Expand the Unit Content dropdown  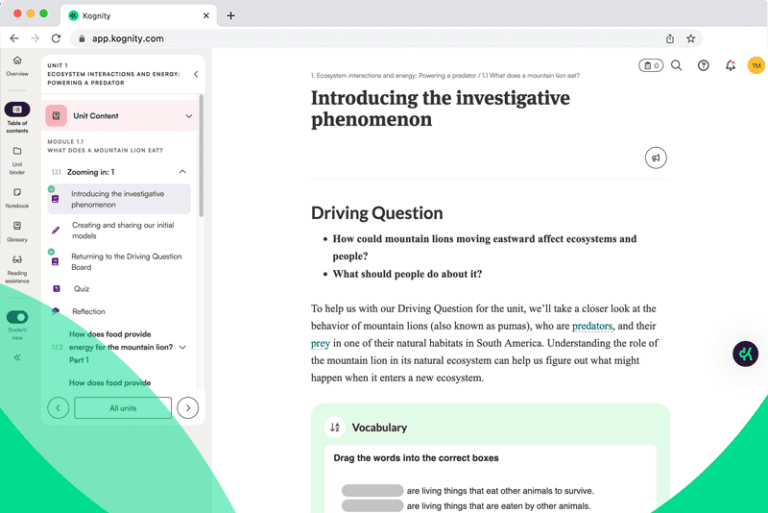pos(189,116)
